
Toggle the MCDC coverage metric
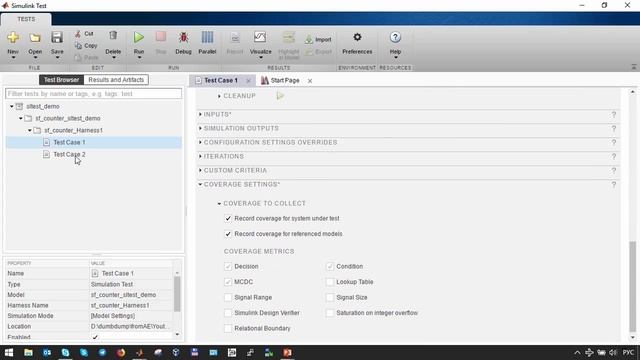(x=228, y=282)
